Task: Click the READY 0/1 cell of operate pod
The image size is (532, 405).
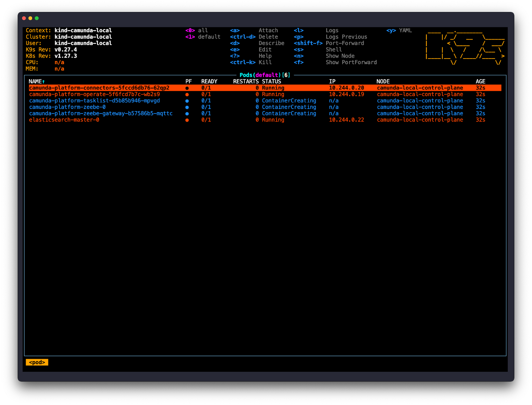Action: [x=206, y=94]
